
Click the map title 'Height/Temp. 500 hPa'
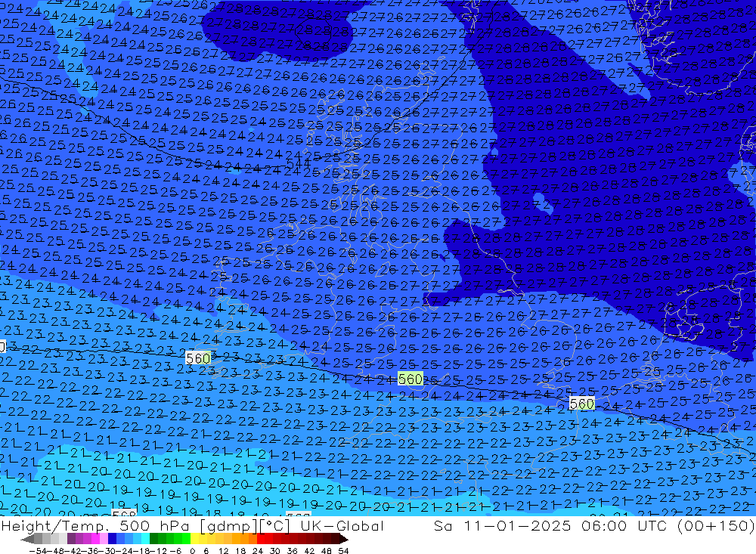97,525
